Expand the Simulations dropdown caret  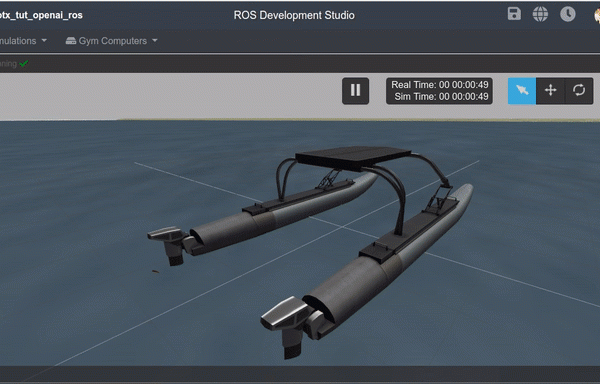44,40
